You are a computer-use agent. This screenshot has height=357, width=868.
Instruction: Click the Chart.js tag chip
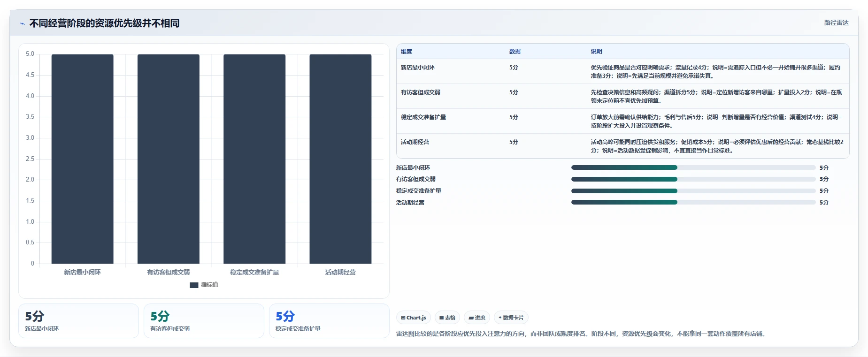point(414,318)
